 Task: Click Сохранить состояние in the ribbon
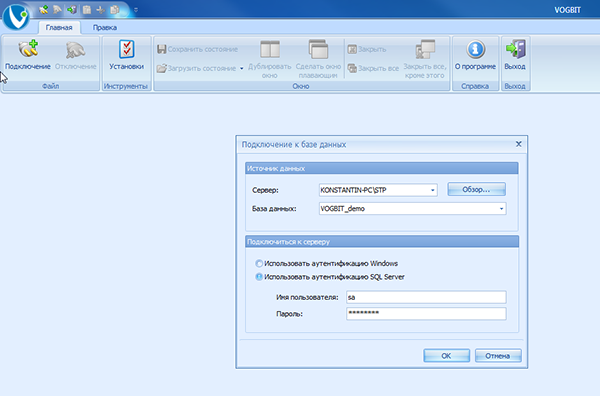tap(197, 49)
